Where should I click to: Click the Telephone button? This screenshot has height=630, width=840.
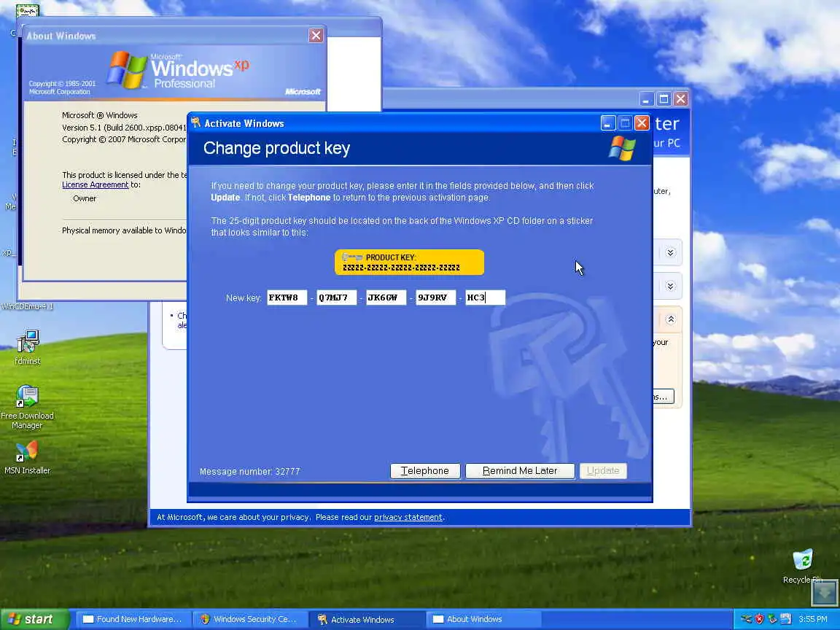tap(425, 471)
